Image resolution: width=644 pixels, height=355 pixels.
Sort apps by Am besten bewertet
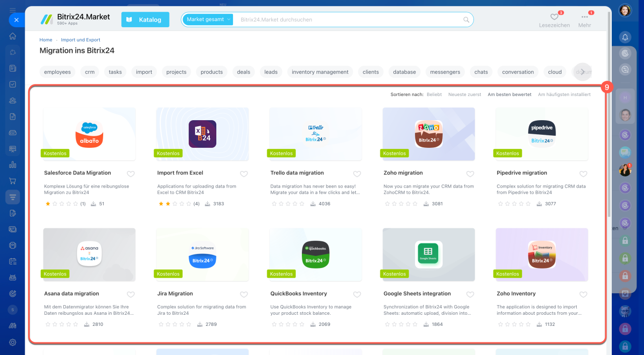point(509,95)
